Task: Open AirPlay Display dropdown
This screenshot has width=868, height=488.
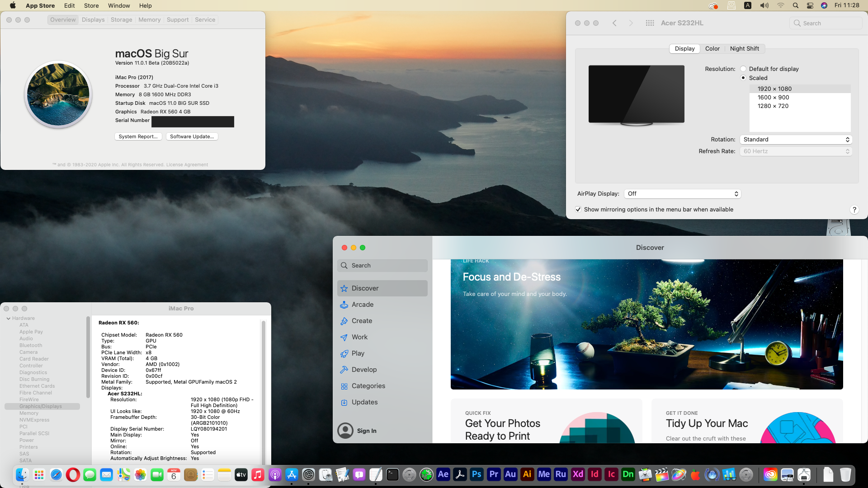Action: click(x=682, y=193)
